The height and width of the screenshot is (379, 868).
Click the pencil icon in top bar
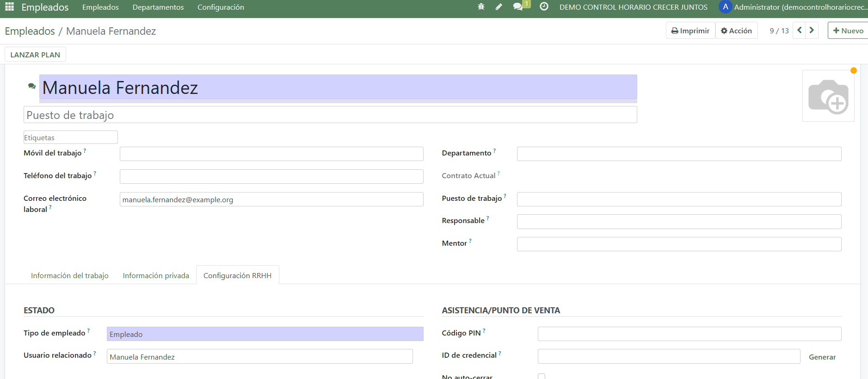pos(499,7)
